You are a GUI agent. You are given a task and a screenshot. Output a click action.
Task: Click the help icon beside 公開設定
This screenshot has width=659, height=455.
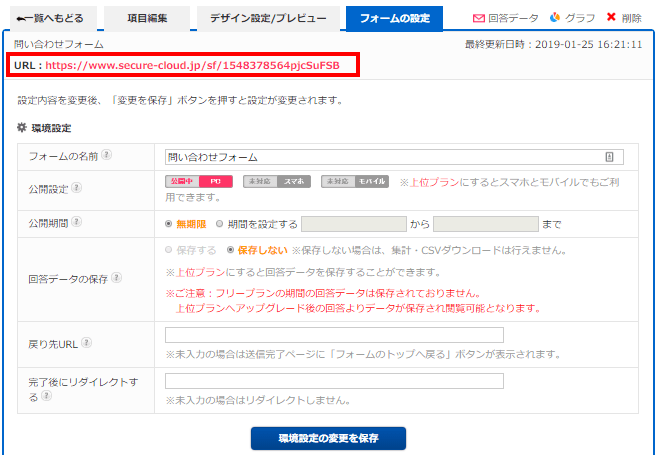click(x=76, y=187)
